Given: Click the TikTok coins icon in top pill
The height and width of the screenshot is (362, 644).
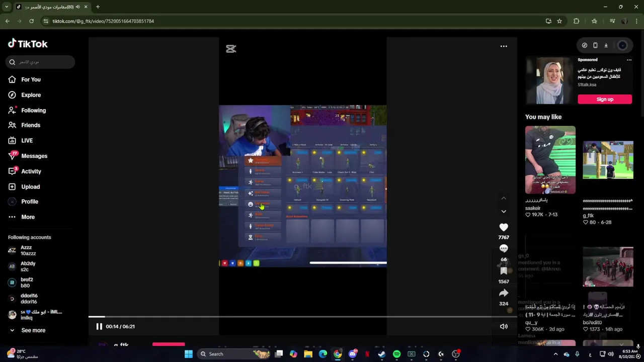Looking at the screenshot, I should (x=585, y=45).
